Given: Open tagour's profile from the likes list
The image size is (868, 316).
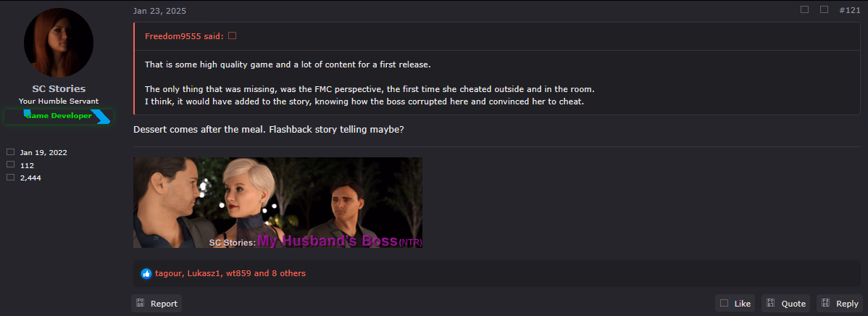Looking at the screenshot, I should point(168,273).
